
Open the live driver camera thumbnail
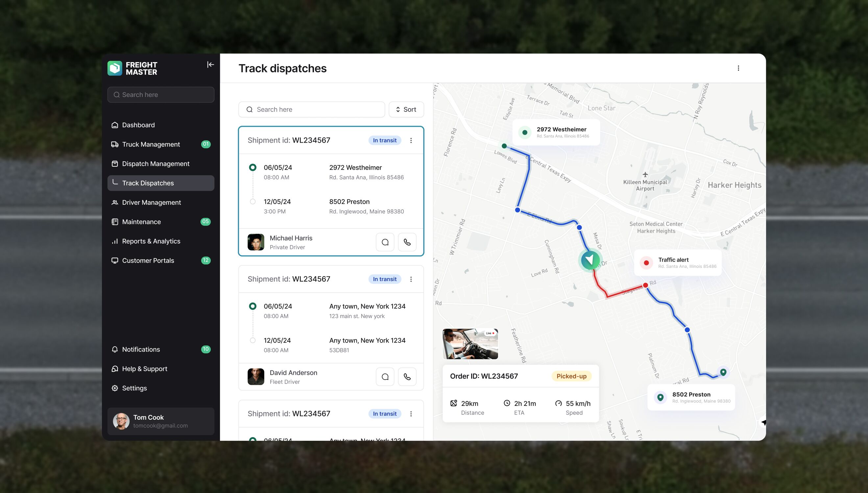[x=470, y=344]
